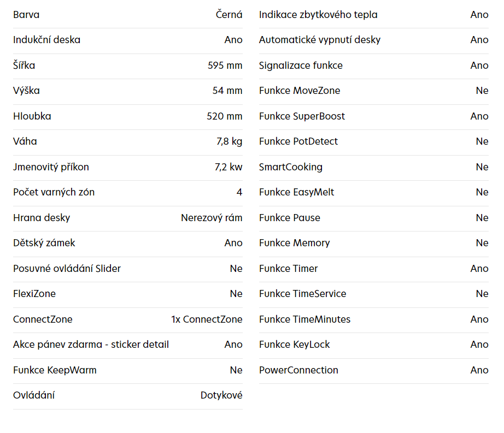Click the Dotykové control value

[x=221, y=395]
